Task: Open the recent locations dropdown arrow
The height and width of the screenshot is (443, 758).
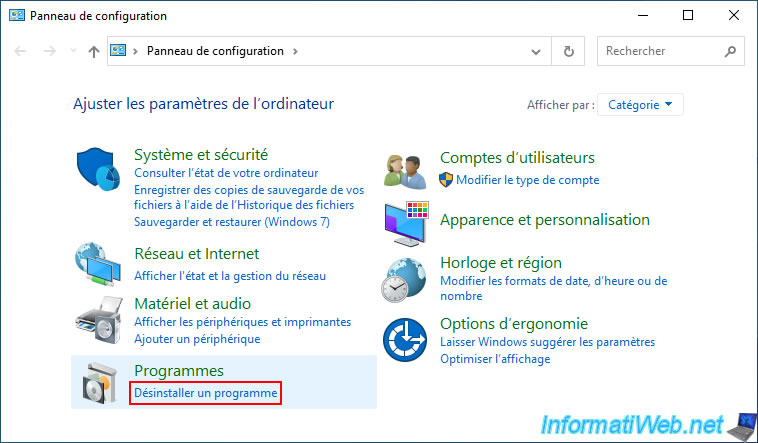Action: tap(73, 51)
